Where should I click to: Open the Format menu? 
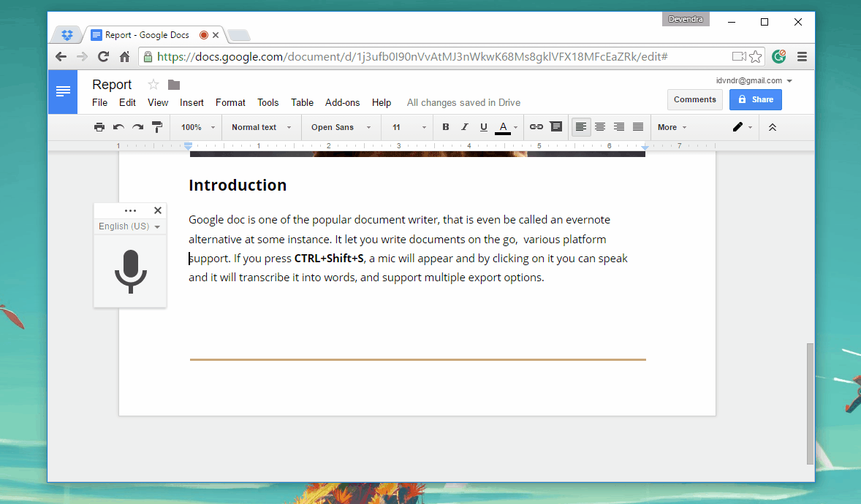tap(230, 103)
